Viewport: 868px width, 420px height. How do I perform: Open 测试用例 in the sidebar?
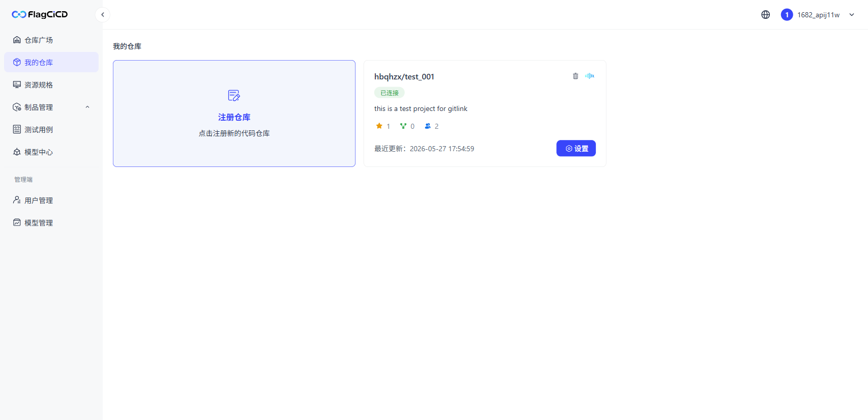[51, 129]
